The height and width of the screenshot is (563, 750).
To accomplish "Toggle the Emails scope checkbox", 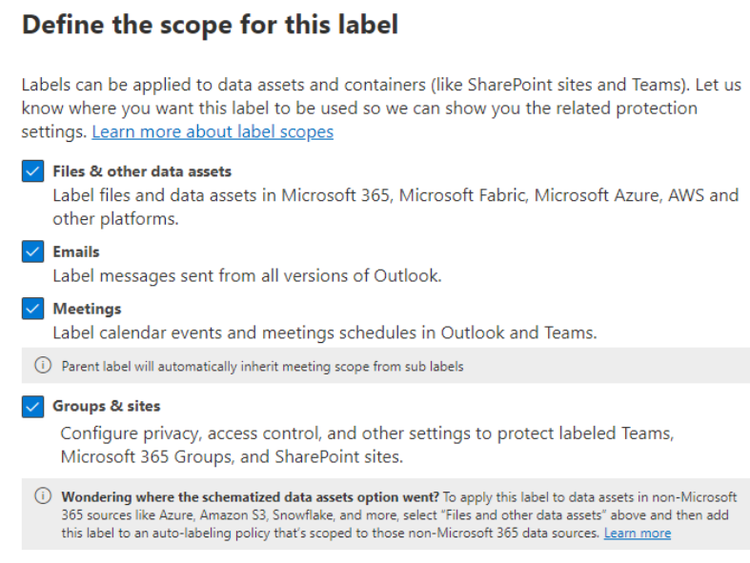I will coord(33,252).
